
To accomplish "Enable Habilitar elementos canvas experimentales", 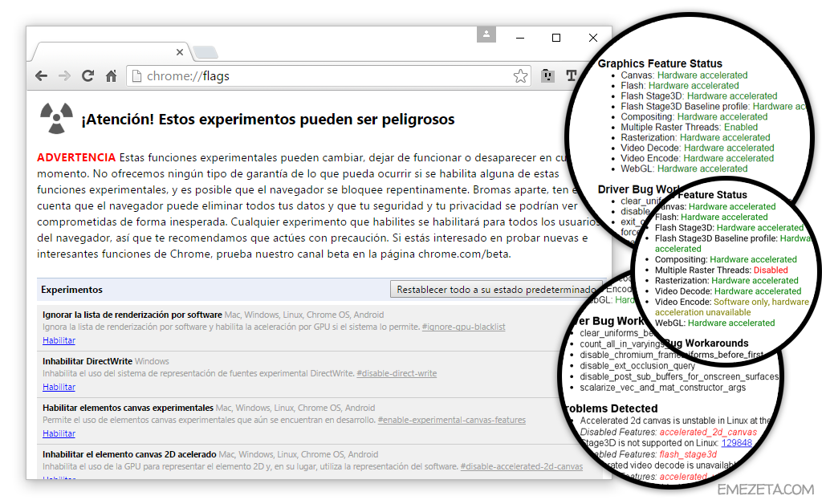I will [59, 434].
